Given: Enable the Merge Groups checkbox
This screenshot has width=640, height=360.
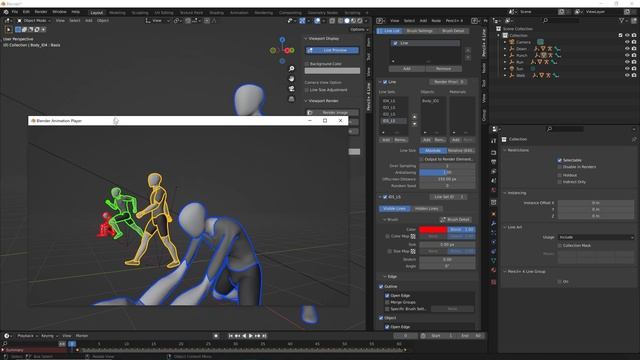Looking at the screenshot, I should point(387,302).
